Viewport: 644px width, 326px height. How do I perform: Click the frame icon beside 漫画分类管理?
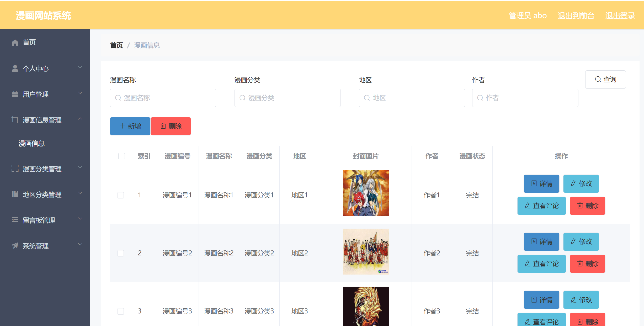[15, 169]
